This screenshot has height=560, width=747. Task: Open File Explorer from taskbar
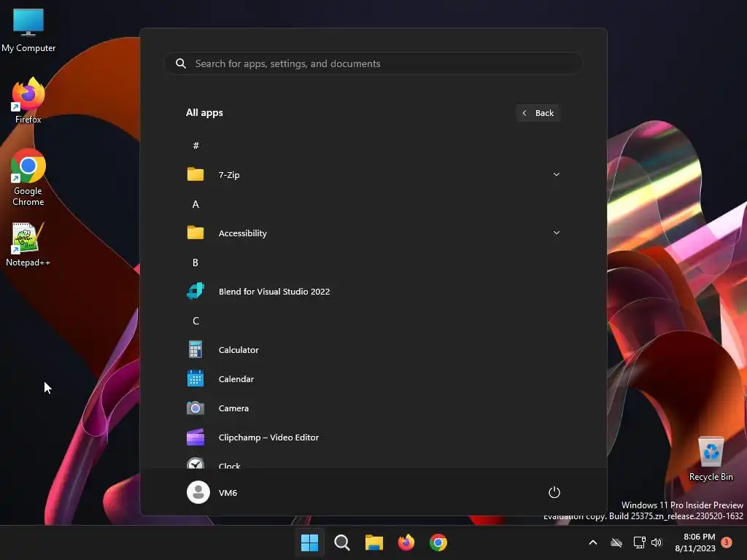374,542
